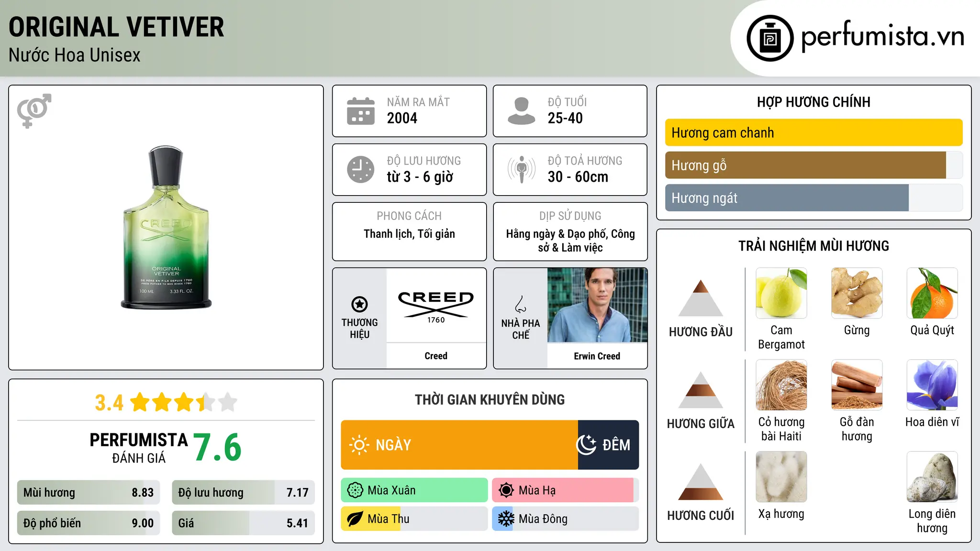The image size is (980, 551).
Task: Click the THỜI GIAN KHUYÊN DÙNG heading
Action: point(490,399)
